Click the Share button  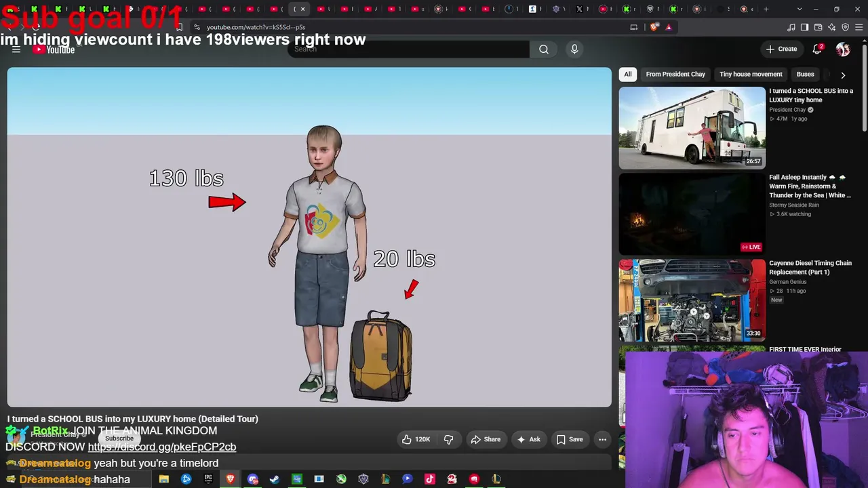tap(486, 439)
